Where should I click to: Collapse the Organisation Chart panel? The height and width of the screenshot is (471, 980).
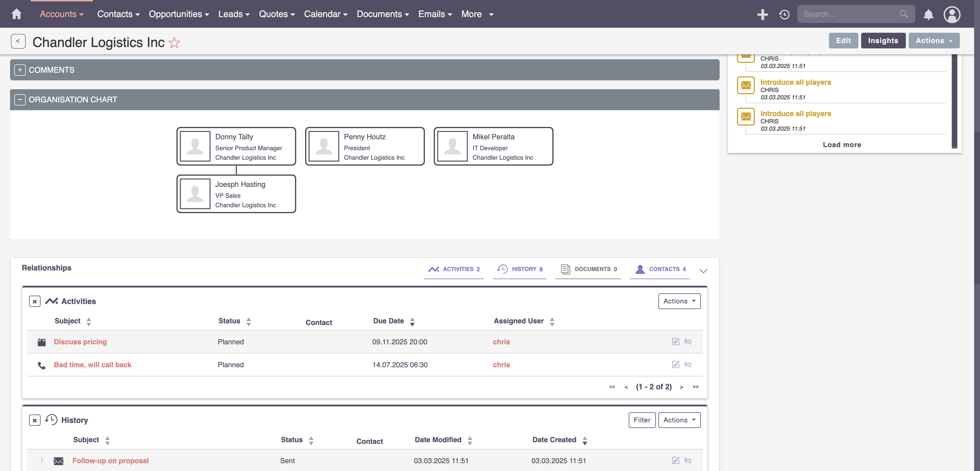click(20, 100)
